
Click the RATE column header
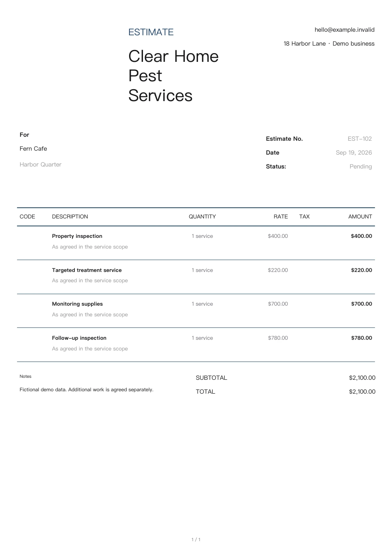tap(281, 216)
